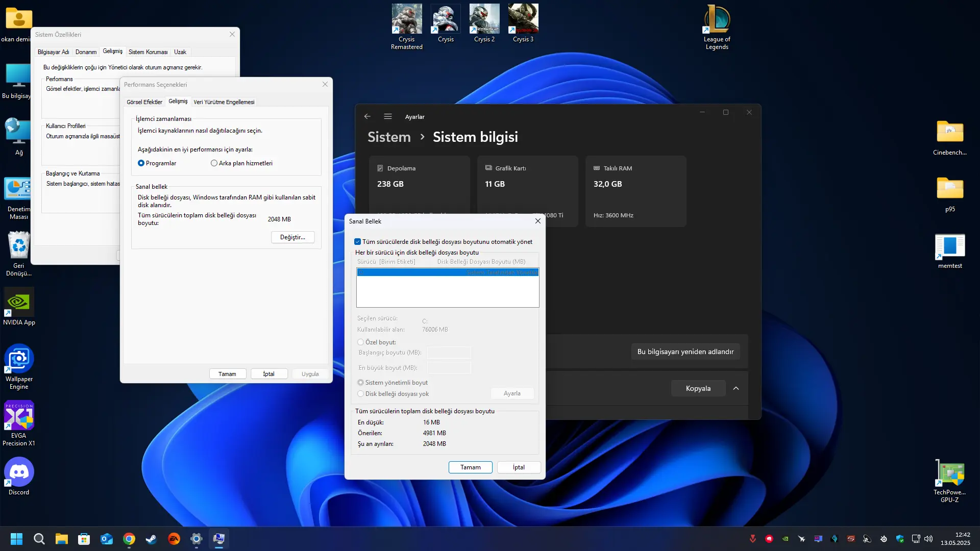Select Programlar radio button
This screenshot has height=551, width=980.
(x=141, y=163)
